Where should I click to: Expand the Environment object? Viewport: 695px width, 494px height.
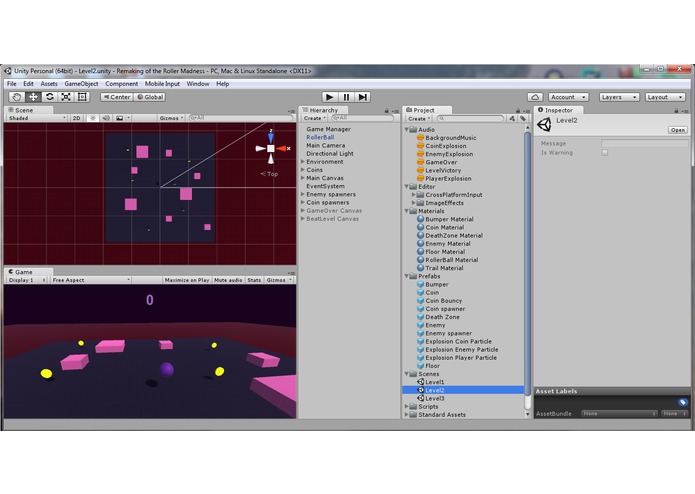(x=303, y=162)
